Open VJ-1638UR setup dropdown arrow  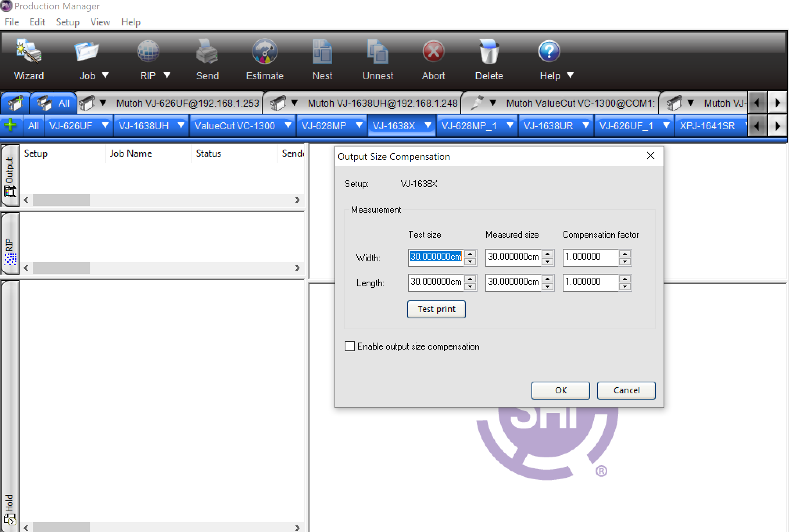pyautogui.click(x=586, y=125)
